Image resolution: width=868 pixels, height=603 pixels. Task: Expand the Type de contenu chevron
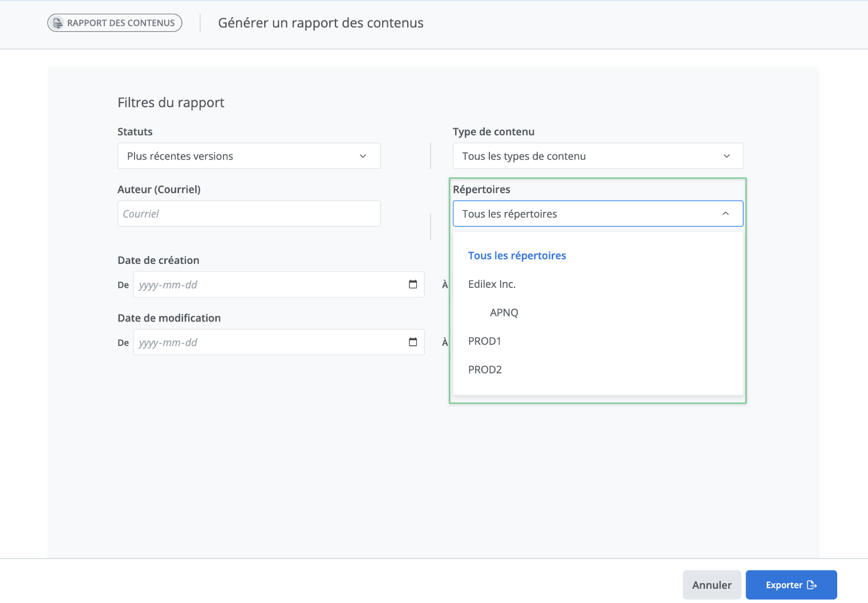pyautogui.click(x=727, y=156)
